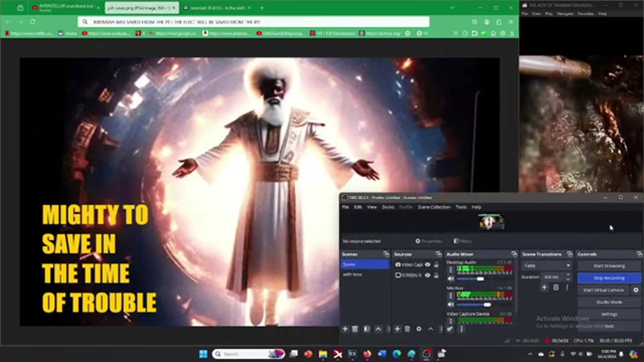
Task: Delete selected source with trash icon
Action: (x=407, y=329)
